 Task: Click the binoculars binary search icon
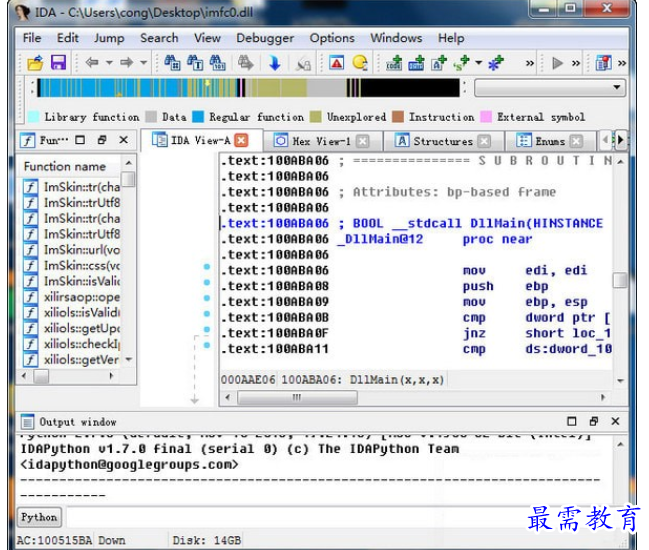[217, 63]
